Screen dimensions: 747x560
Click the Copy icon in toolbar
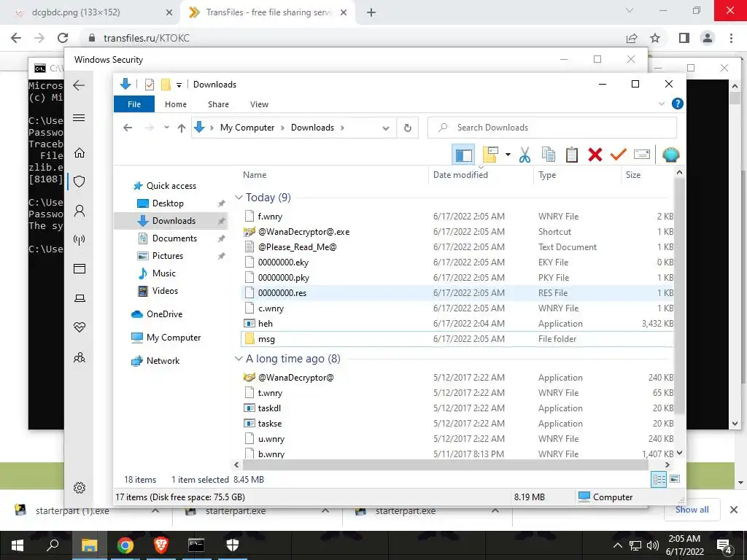click(x=549, y=155)
